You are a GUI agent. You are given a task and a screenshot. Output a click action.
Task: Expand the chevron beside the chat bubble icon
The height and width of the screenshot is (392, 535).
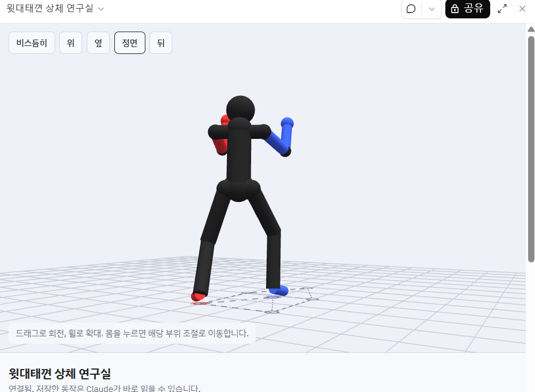432,9
